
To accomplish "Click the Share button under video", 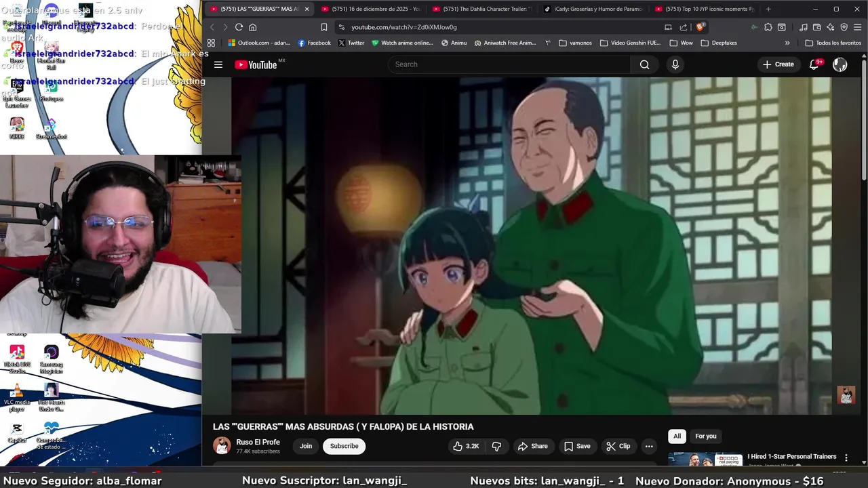I will 532,446.
